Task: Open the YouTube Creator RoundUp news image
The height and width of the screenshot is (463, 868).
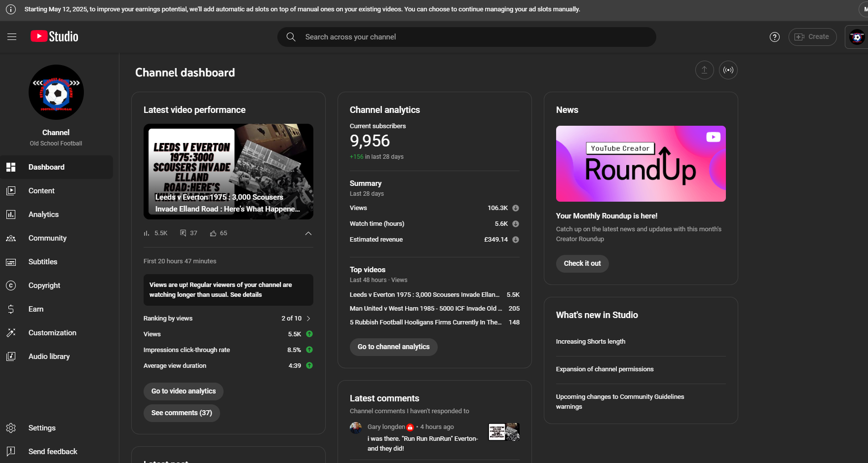Action: 641,164
